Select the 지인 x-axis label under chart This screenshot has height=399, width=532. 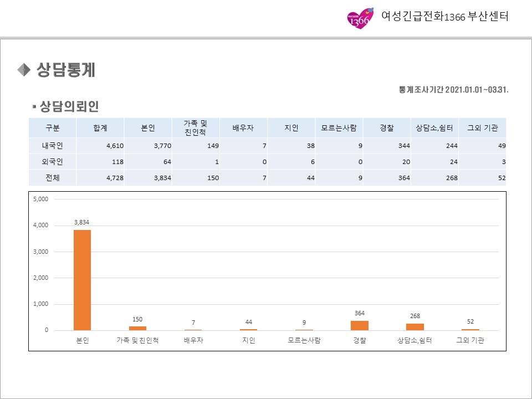click(x=249, y=340)
